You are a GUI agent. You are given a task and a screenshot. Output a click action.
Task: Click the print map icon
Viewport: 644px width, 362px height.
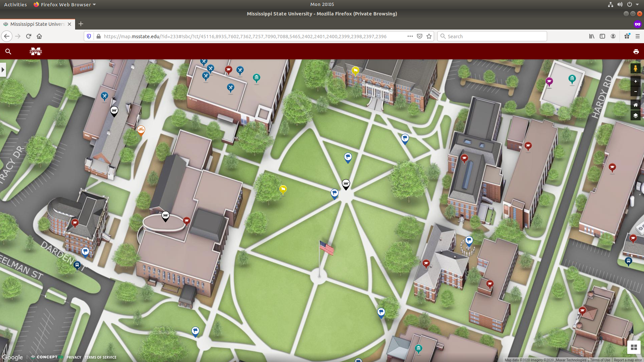tap(636, 51)
